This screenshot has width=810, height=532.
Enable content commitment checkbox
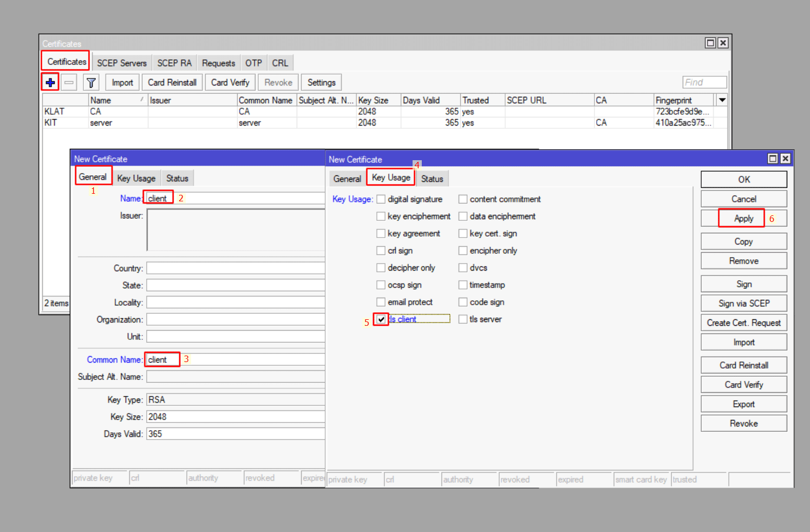pyautogui.click(x=463, y=199)
